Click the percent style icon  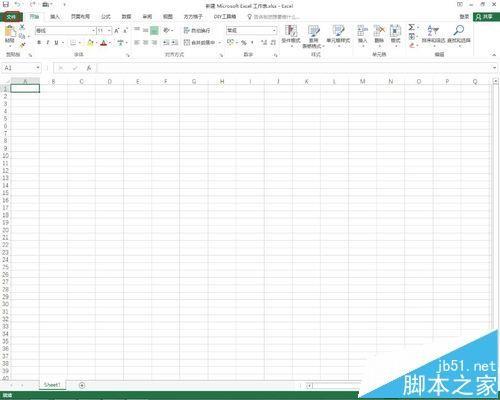click(x=244, y=42)
